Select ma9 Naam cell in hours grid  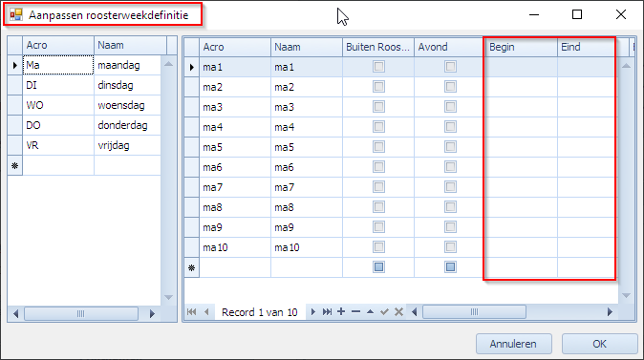(307, 228)
